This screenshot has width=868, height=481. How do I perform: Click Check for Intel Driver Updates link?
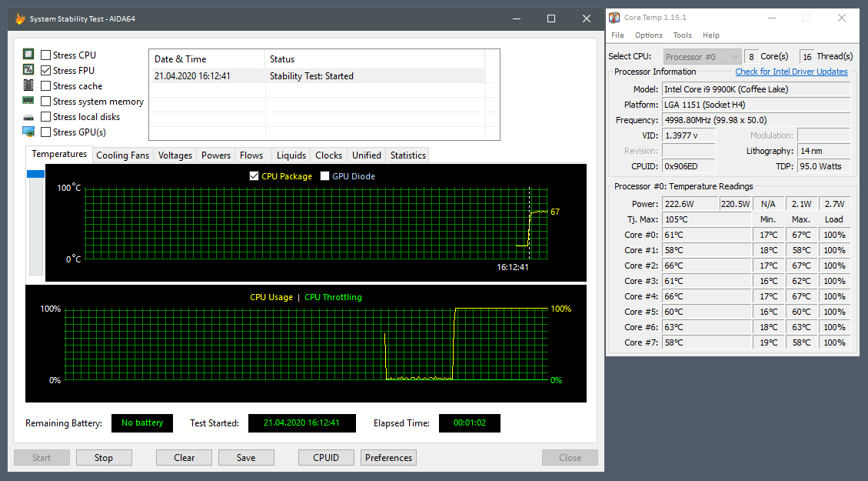[x=792, y=72]
